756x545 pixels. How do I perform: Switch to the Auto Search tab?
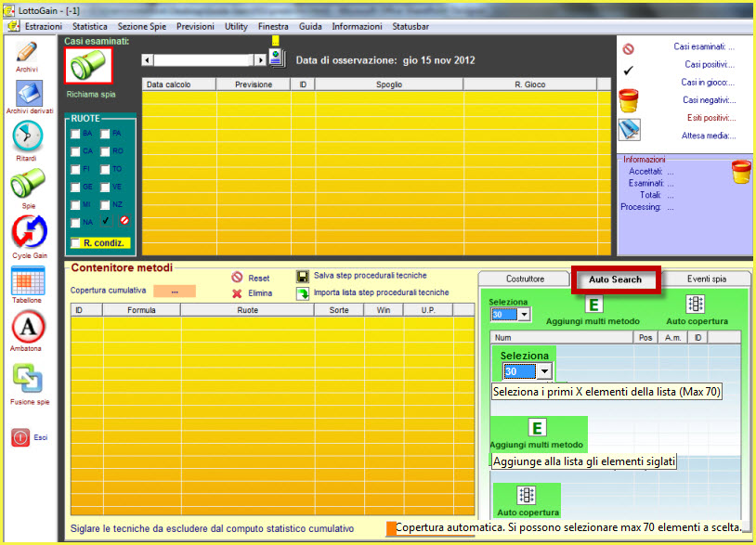tap(615, 279)
